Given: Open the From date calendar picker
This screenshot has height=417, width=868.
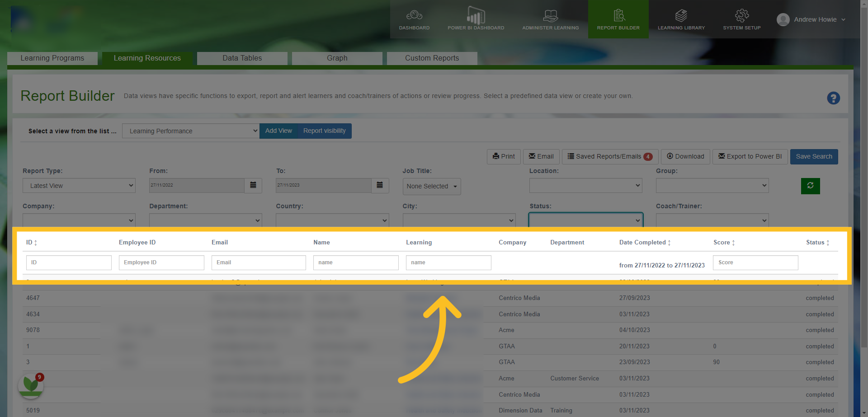Looking at the screenshot, I should coord(253,185).
